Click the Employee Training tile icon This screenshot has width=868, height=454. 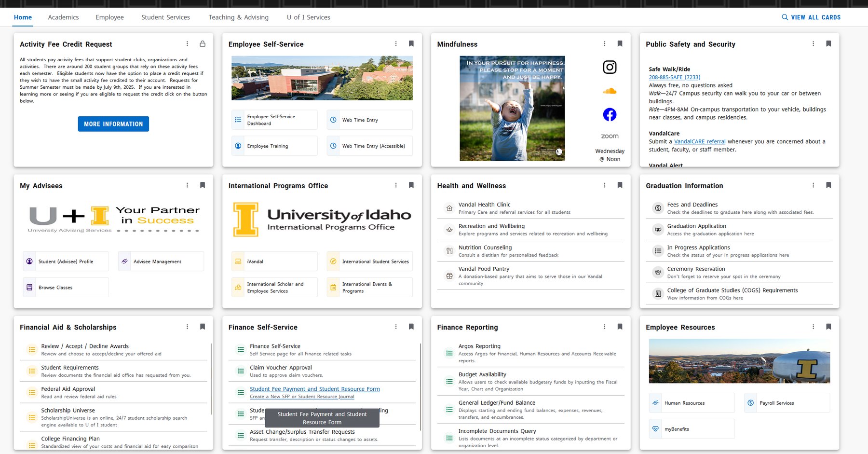(x=238, y=146)
